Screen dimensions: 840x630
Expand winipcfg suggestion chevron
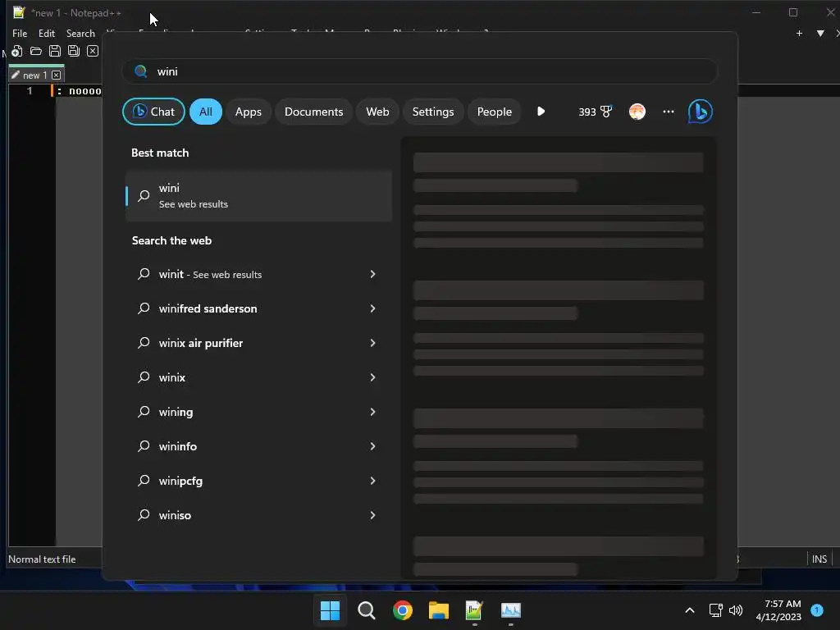pos(373,481)
